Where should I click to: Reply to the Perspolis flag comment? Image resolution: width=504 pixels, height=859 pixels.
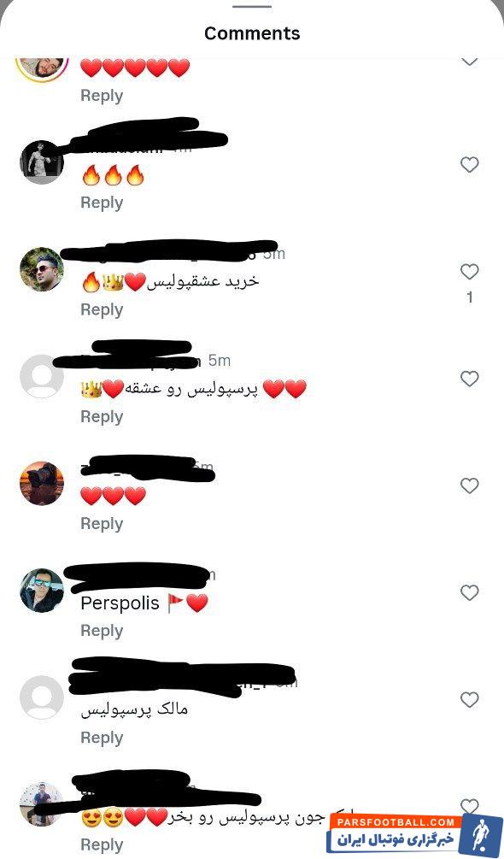coord(102,631)
